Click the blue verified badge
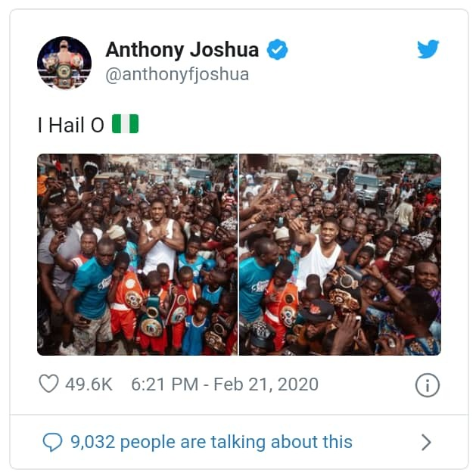The width and height of the screenshot is (476, 476). point(278,51)
